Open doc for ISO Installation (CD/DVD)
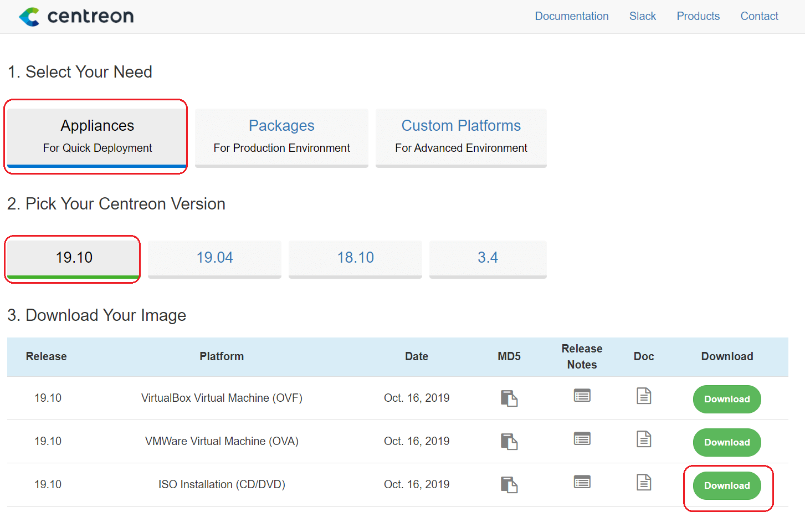This screenshot has width=805, height=532. click(x=644, y=482)
